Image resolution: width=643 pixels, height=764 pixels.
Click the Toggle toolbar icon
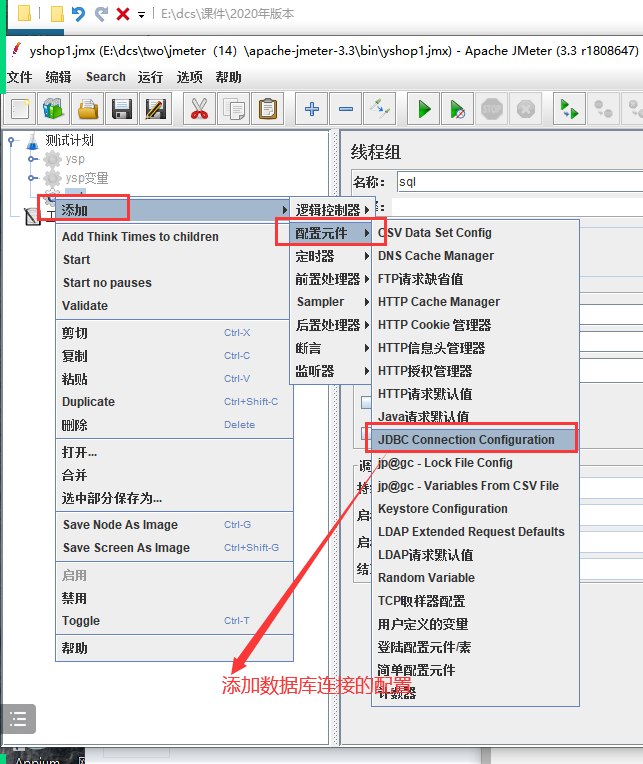[380, 109]
